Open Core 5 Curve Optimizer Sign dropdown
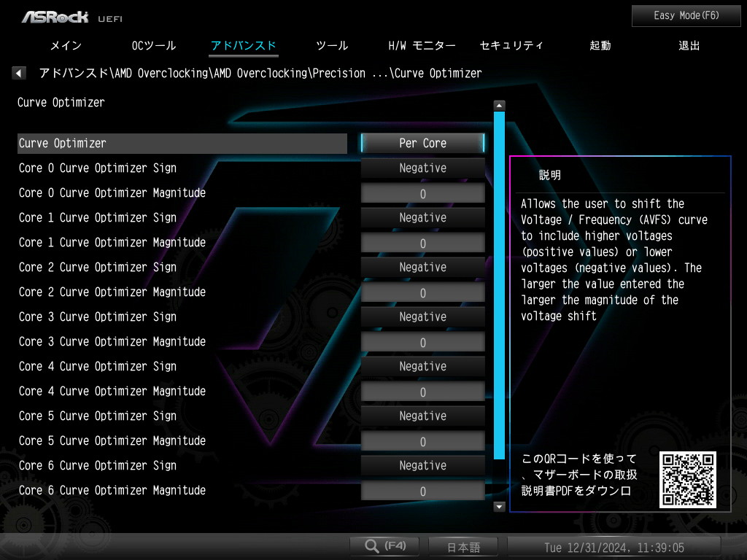 (x=422, y=416)
